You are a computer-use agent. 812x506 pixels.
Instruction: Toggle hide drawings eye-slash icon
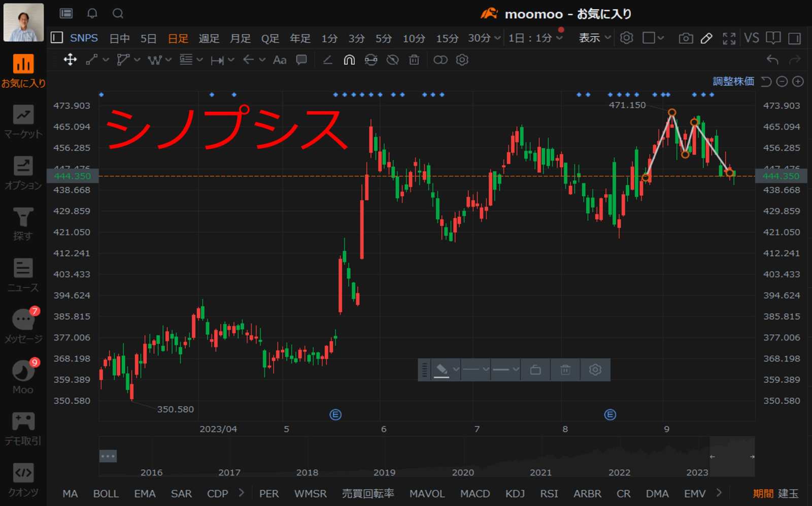pos(392,60)
